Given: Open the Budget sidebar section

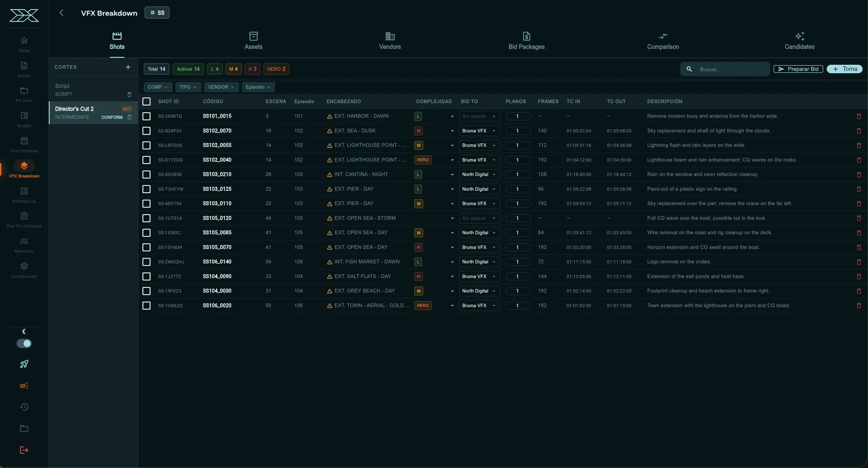Looking at the screenshot, I should click(24, 120).
